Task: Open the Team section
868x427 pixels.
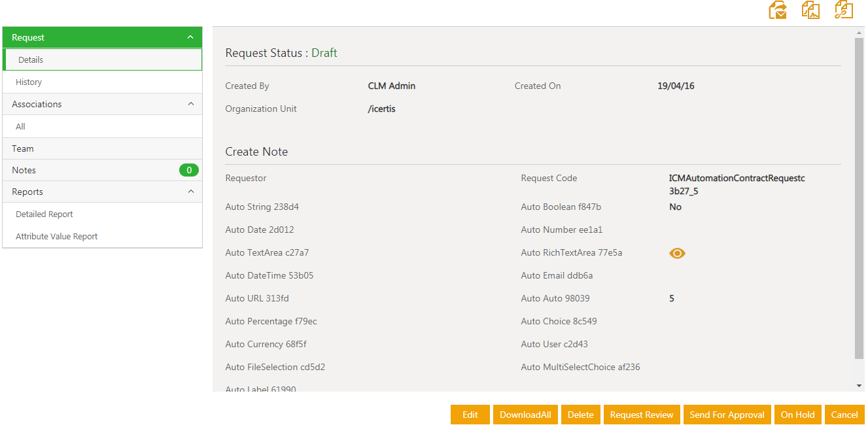Action: tap(23, 148)
